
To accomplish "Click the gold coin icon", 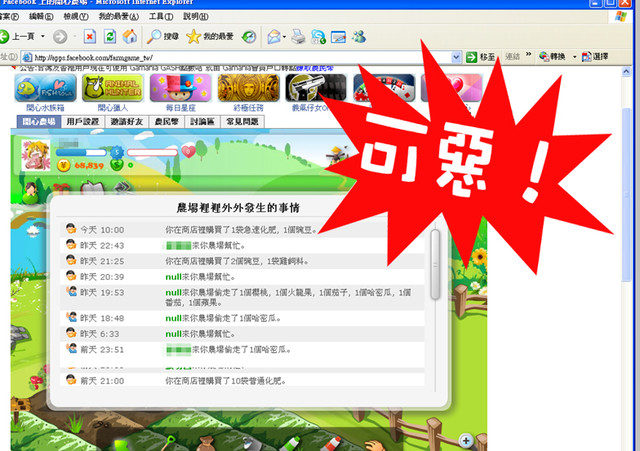I will click(x=63, y=165).
